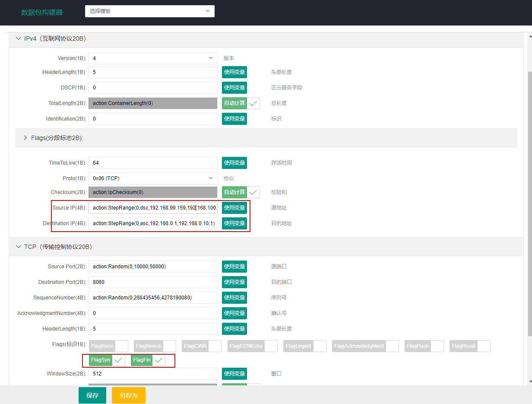Enable the FlagAcknowledgMent flag
532x404 pixels.
(x=392, y=346)
